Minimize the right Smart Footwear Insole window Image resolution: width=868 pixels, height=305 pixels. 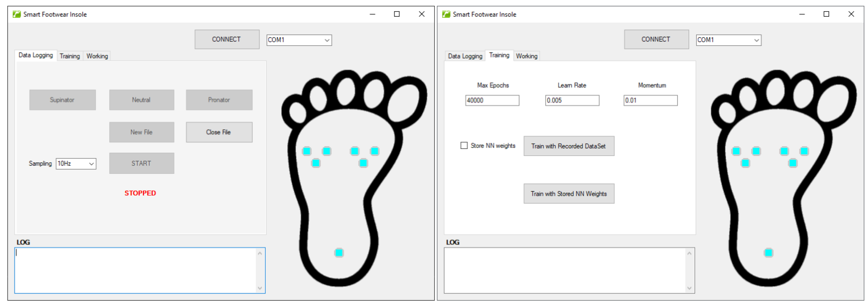click(x=802, y=14)
